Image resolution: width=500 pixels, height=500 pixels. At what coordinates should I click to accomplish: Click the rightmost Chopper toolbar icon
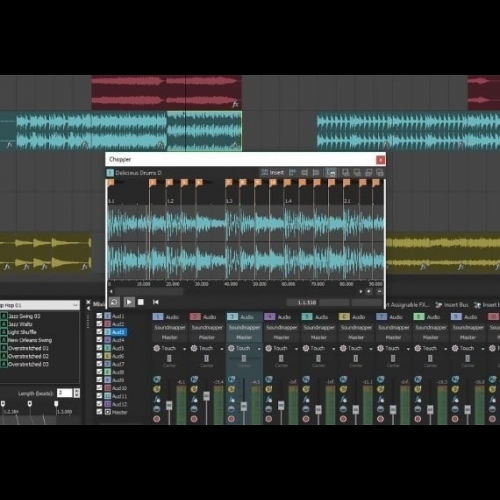coord(380,172)
